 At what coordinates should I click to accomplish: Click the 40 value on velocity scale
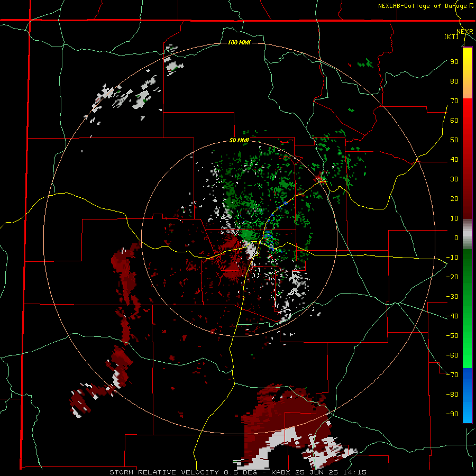click(454, 159)
